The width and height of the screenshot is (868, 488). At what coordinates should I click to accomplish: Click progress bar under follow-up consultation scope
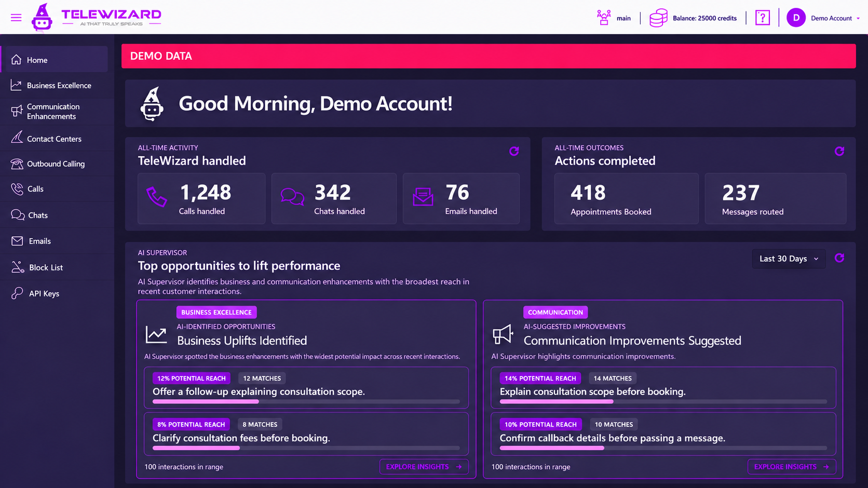click(x=306, y=401)
